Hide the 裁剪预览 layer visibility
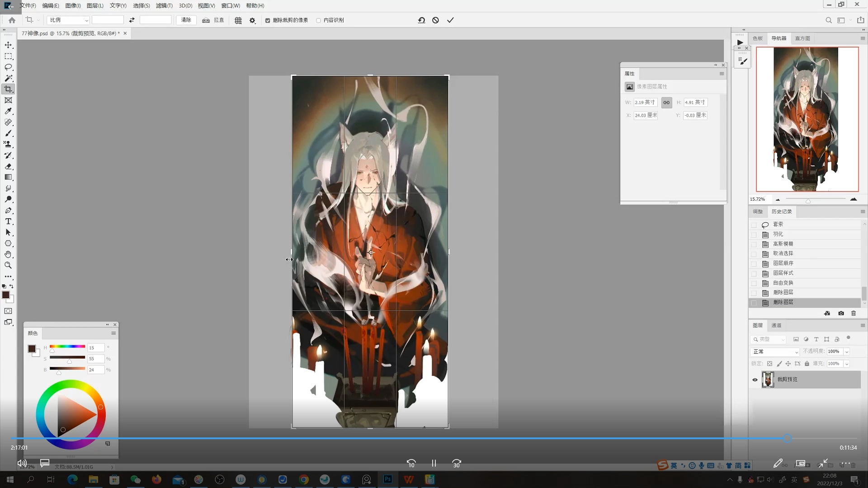This screenshot has height=488, width=868. [x=755, y=380]
